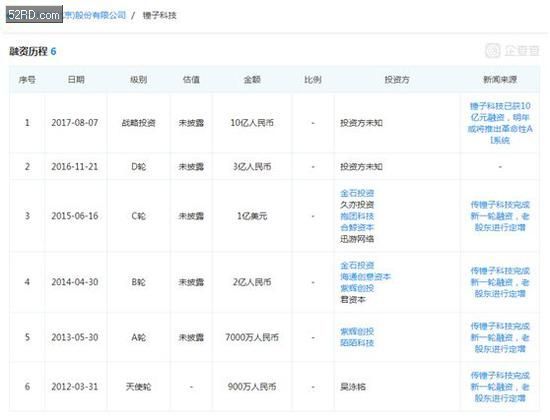Image resolution: width=550 pixels, height=420 pixels.
Task: Select the date cell 2015-06-16
Action: [x=75, y=216]
